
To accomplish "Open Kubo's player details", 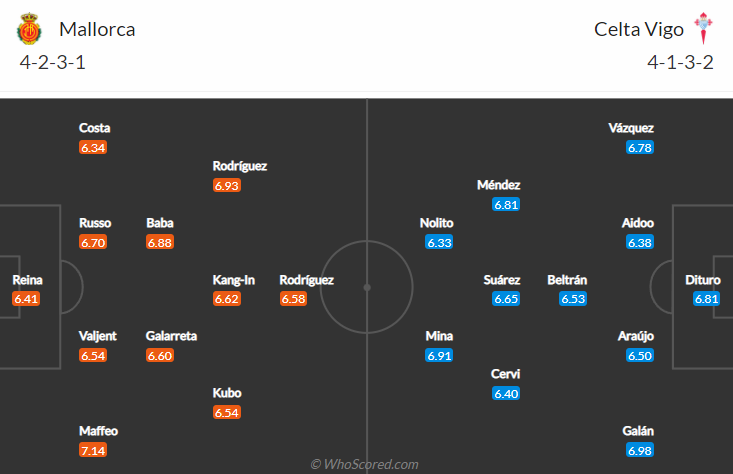I will pyautogui.click(x=227, y=393).
